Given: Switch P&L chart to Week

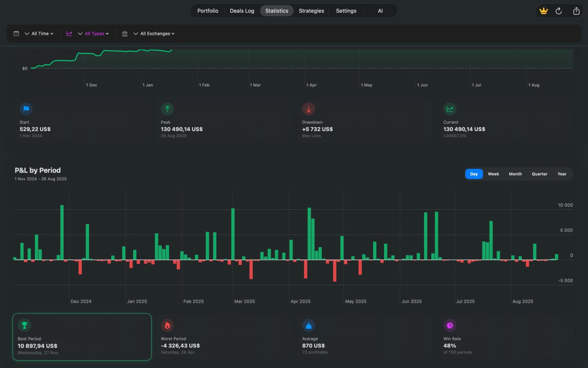Looking at the screenshot, I should point(493,174).
